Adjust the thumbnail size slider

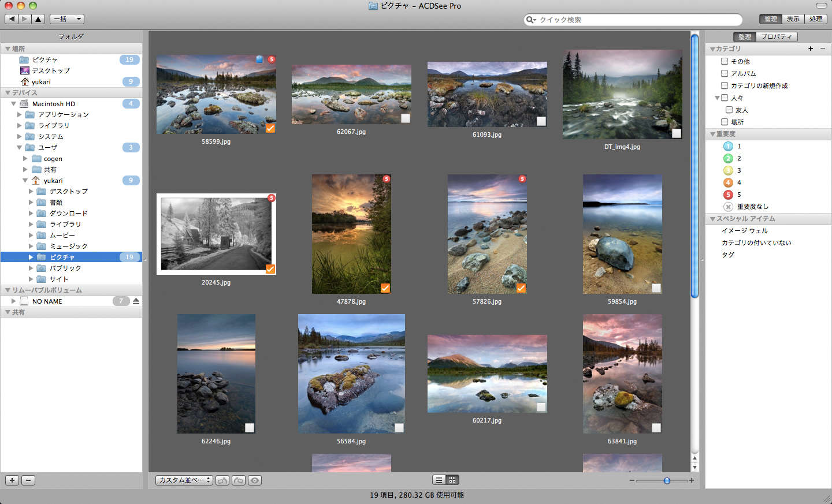click(x=667, y=480)
